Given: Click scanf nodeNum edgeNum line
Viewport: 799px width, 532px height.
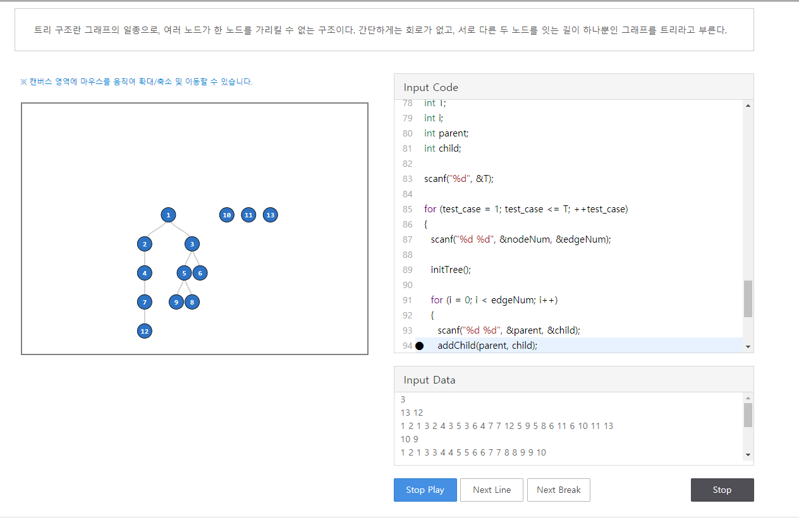Looking at the screenshot, I should (521, 239).
